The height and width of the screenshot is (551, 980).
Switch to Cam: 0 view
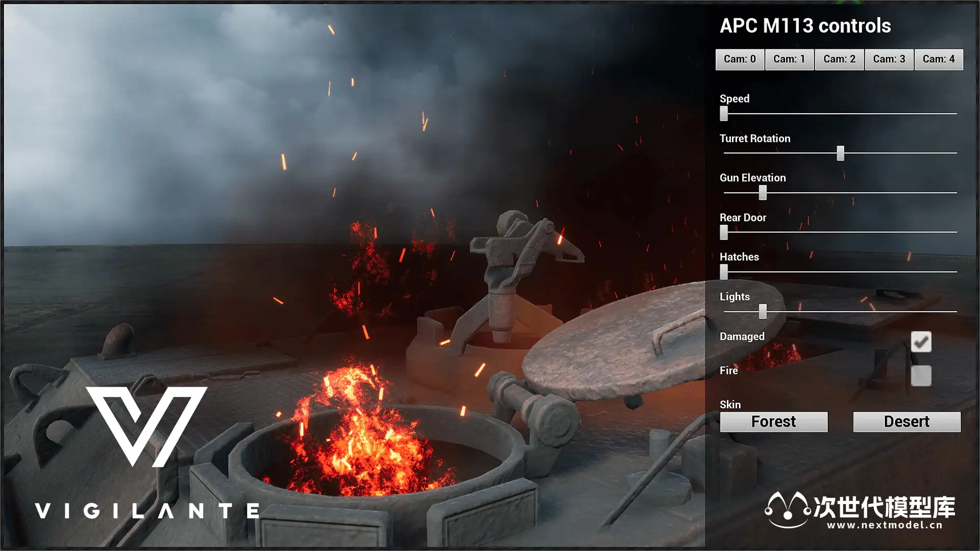coord(740,59)
